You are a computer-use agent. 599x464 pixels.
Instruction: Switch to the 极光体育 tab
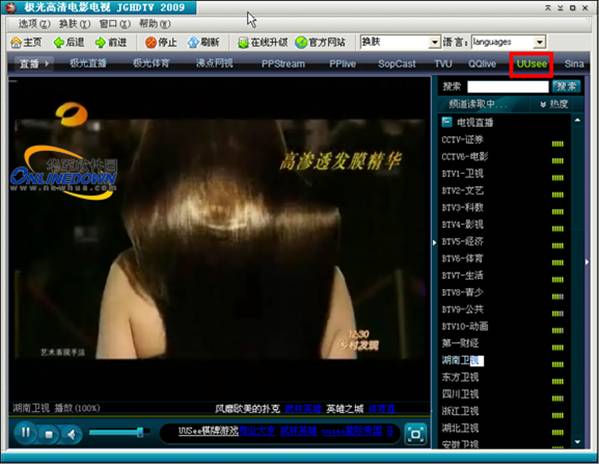click(151, 63)
